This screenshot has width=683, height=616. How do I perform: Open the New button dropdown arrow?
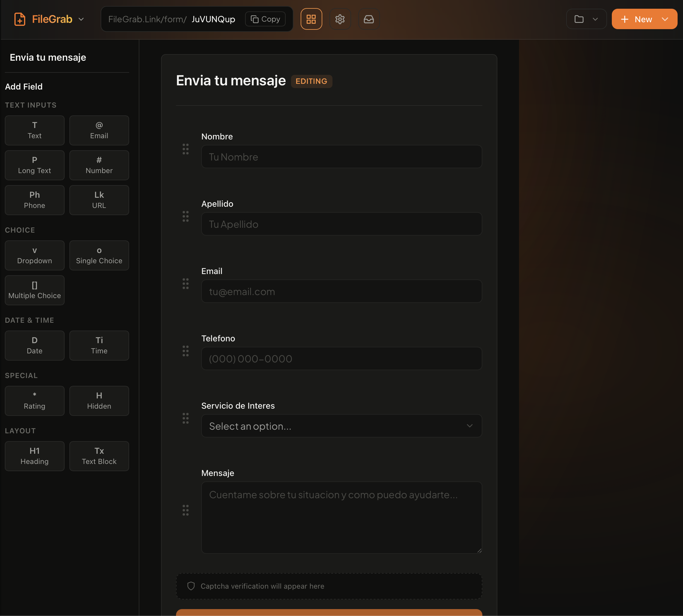665,19
